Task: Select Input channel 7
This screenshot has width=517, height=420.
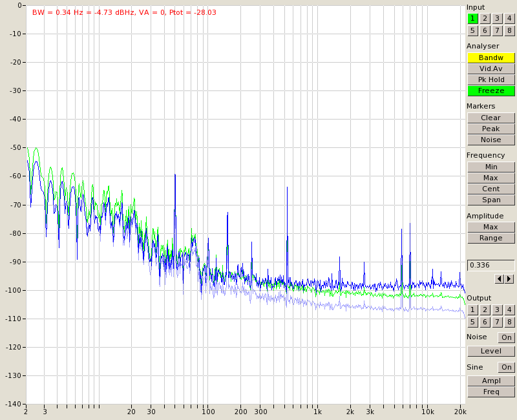Action: click(497, 30)
